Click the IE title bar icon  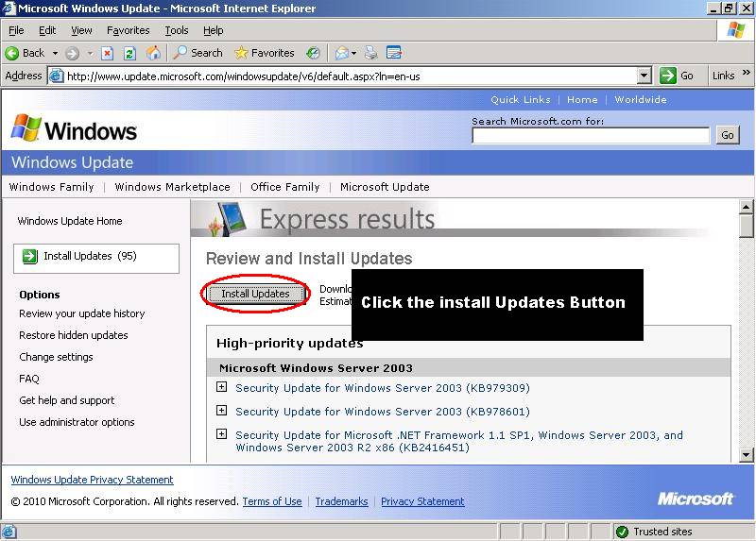pyautogui.click(x=9, y=8)
